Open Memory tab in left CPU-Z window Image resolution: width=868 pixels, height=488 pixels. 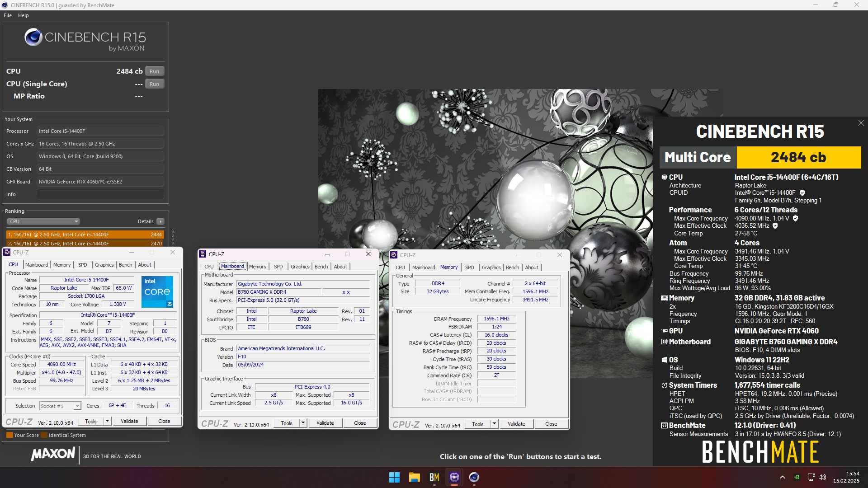tap(62, 265)
